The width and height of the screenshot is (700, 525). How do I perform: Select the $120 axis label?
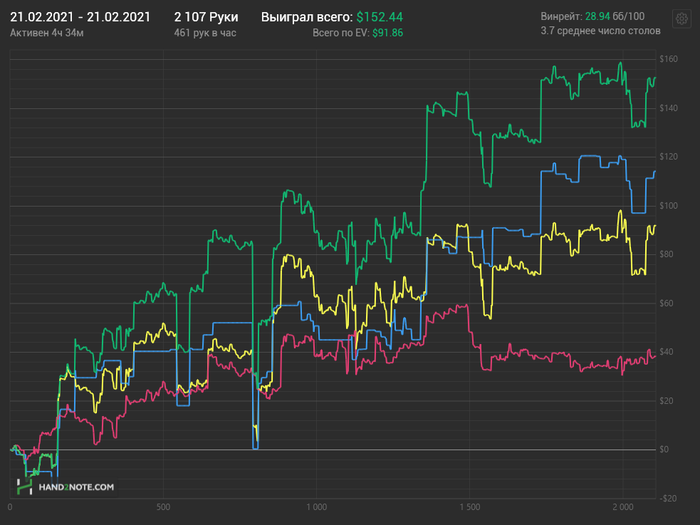pos(668,157)
